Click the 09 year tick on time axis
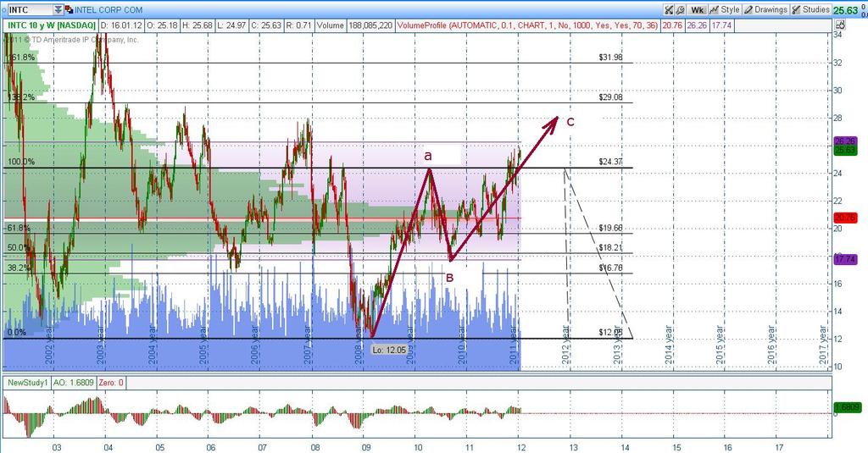 [x=366, y=447]
